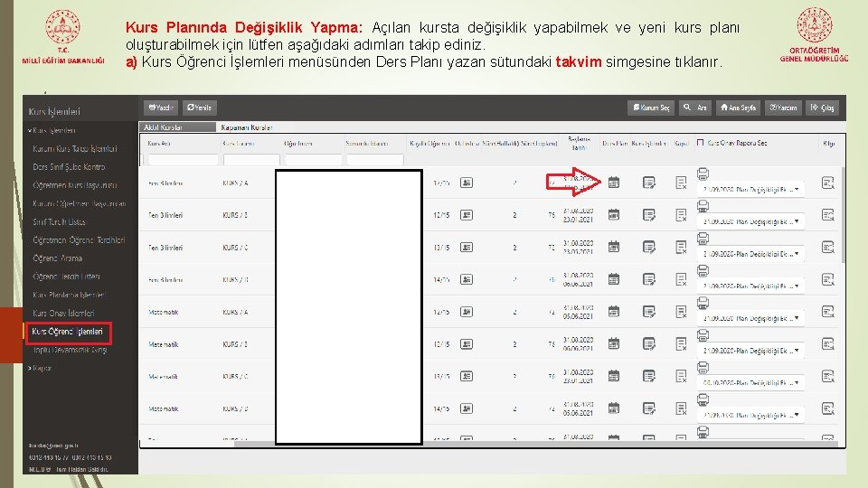Click the second column filter input
The width and height of the screenshot is (868, 488).
(251, 160)
